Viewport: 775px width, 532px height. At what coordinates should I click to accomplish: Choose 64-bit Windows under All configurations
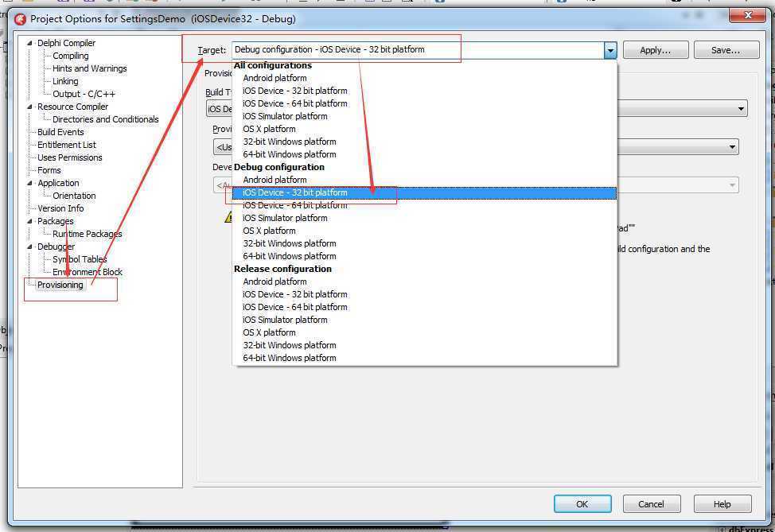coord(425,154)
